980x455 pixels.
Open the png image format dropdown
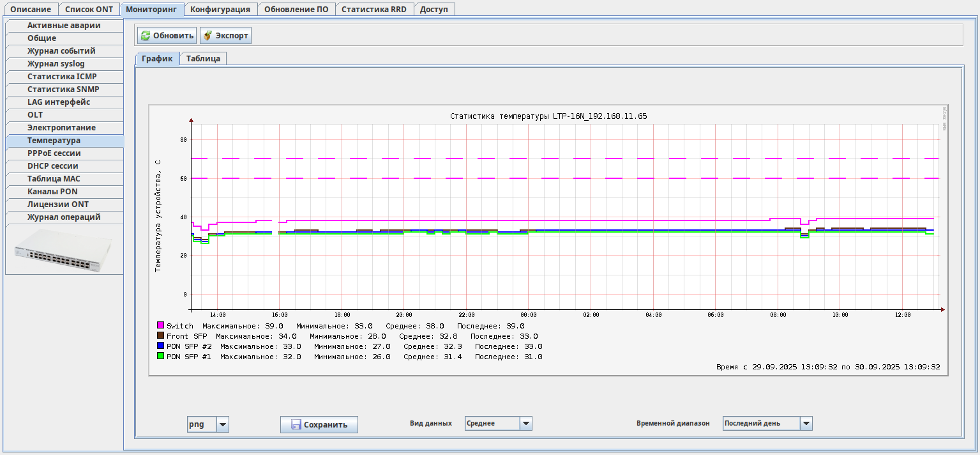[222, 424]
